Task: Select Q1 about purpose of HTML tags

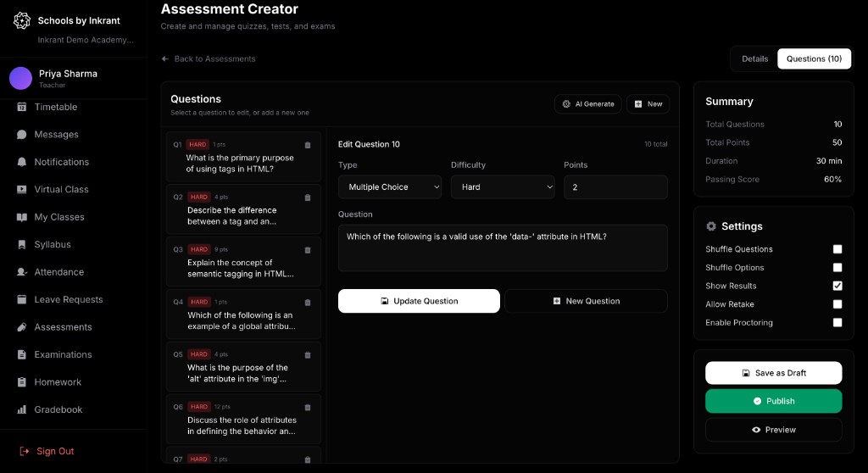Action: 243,158
